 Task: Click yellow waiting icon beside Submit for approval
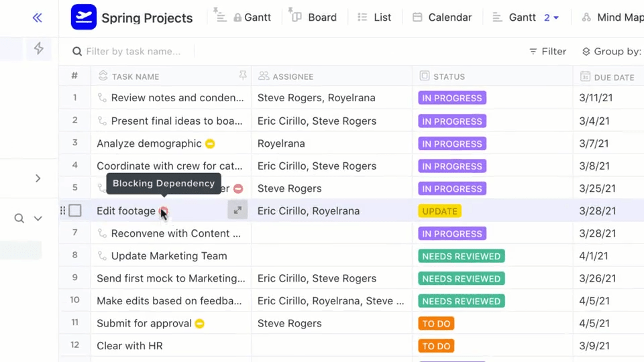tap(200, 323)
